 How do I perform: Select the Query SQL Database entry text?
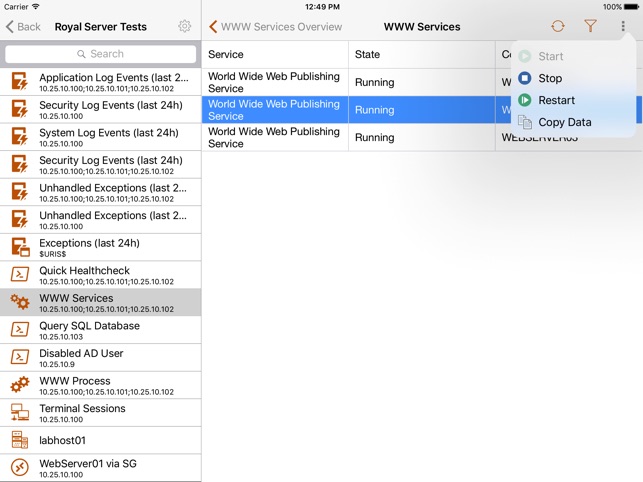pyautogui.click(x=89, y=326)
